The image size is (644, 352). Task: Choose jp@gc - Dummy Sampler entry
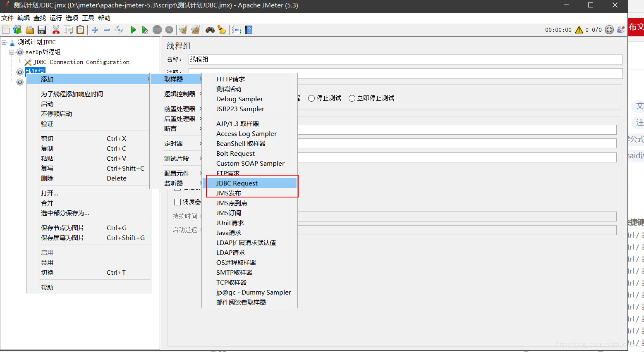(x=250, y=292)
